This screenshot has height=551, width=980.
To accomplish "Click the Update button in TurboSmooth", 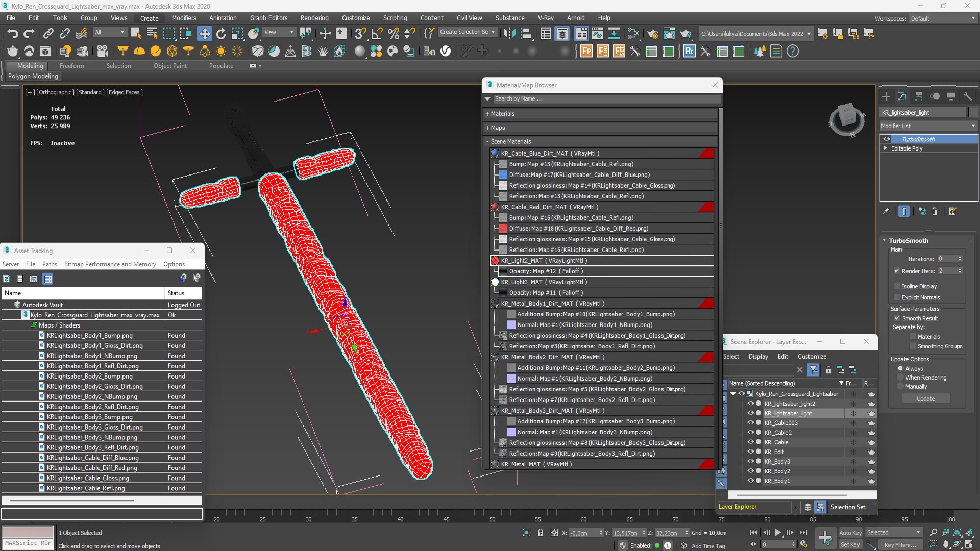I will tap(925, 399).
